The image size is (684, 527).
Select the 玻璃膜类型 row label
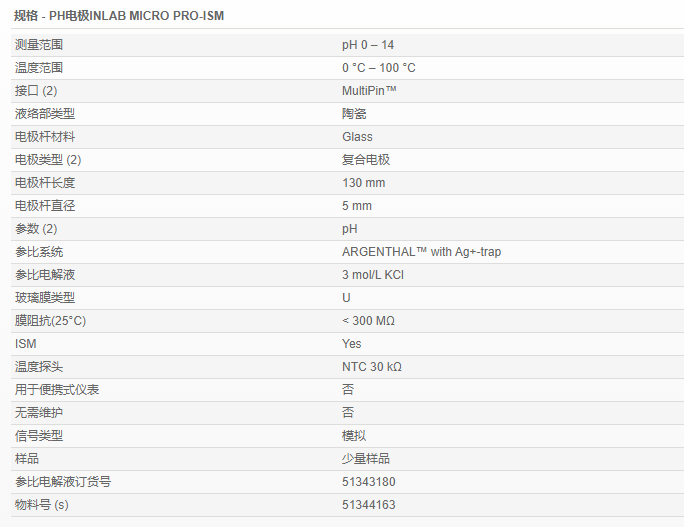[45, 298]
